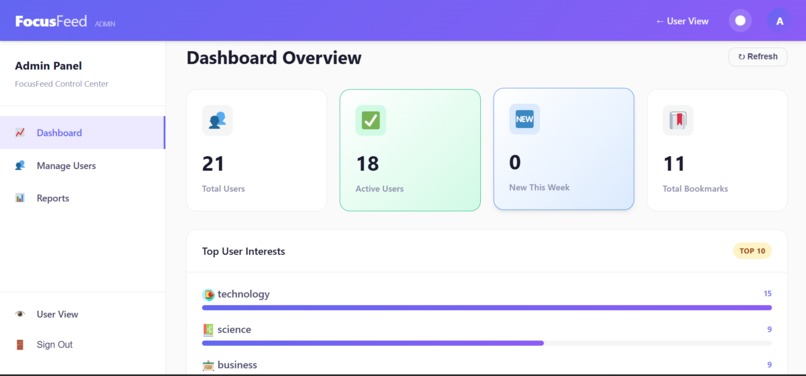Sign Out from the sidebar
806x376 pixels.
pos(82,345)
